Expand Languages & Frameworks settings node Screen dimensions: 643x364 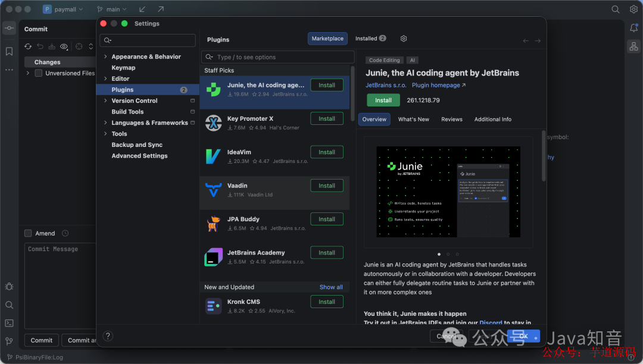(x=105, y=123)
